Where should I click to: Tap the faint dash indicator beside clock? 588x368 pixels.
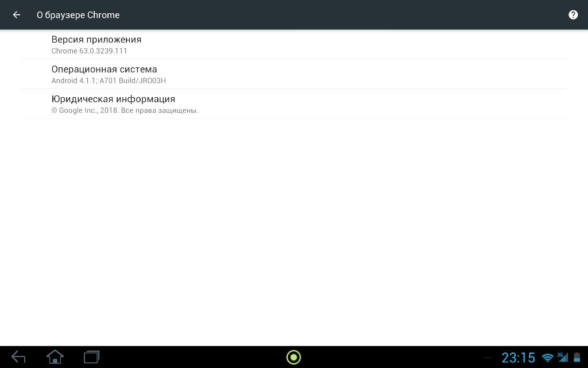coord(488,358)
